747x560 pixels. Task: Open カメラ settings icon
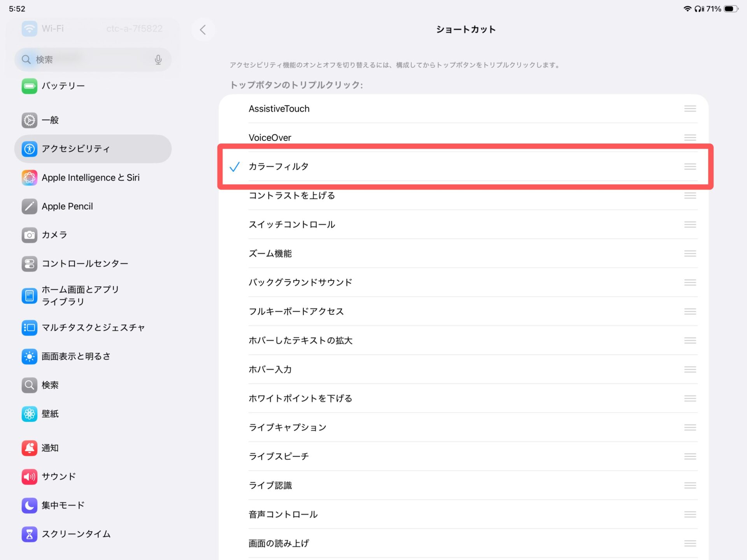pos(29,235)
